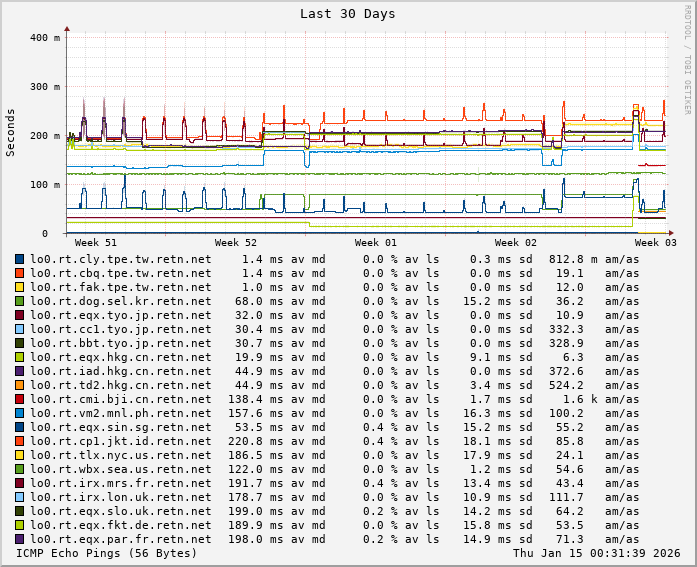
Task: Click the color swatch for lo0.rt.cly.tpe.tw.retn.net
Action: [x=20, y=259]
